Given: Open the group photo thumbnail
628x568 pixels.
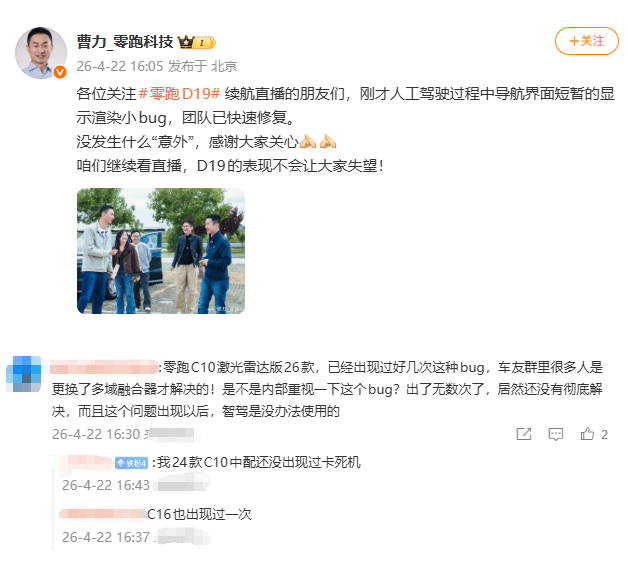Looking at the screenshot, I should point(161,251).
